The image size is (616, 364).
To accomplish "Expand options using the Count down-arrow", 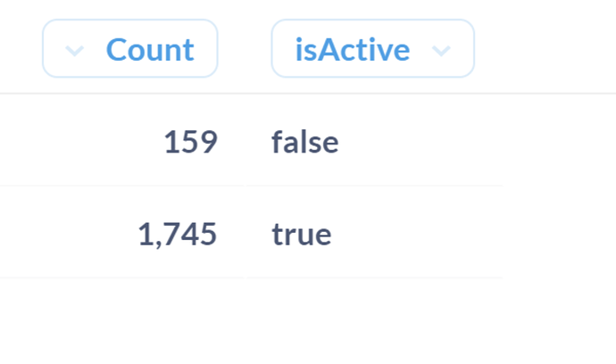I will click(x=75, y=51).
